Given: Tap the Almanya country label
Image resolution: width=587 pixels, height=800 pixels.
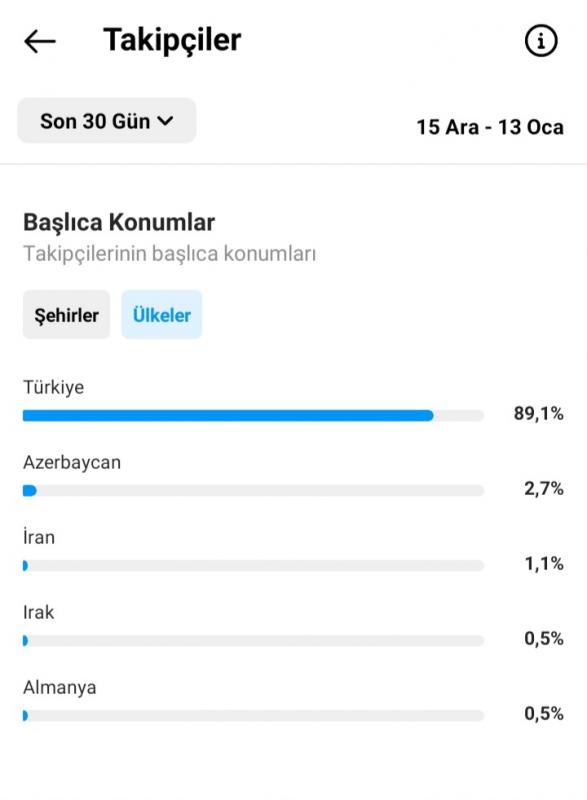Looking at the screenshot, I should point(60,687).
